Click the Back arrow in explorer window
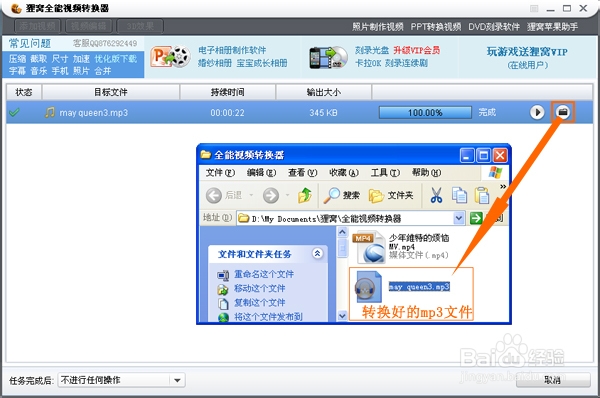Image resolution: width=600 pixels, height=398 pixels. pos(214,196)
